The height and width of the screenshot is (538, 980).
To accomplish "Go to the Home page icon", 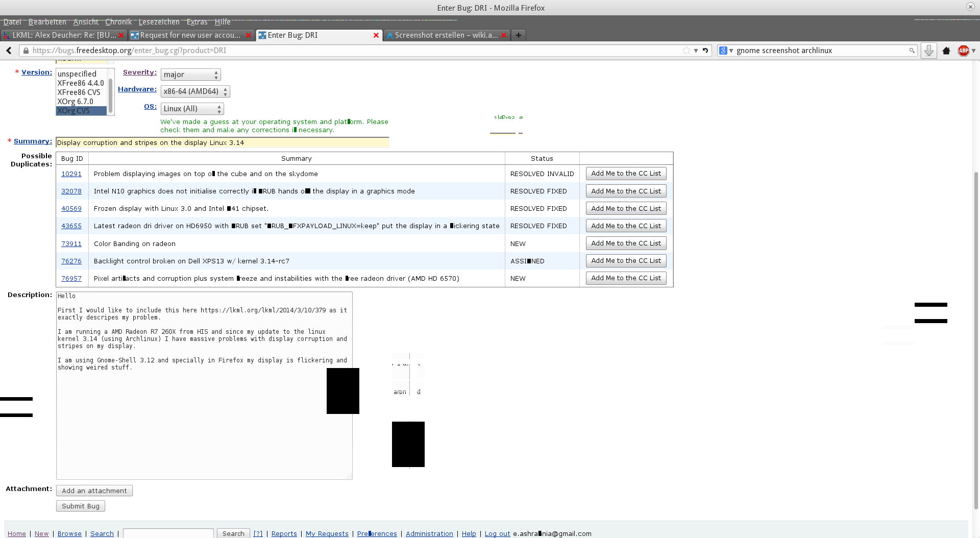I will (x=946, y=51).
